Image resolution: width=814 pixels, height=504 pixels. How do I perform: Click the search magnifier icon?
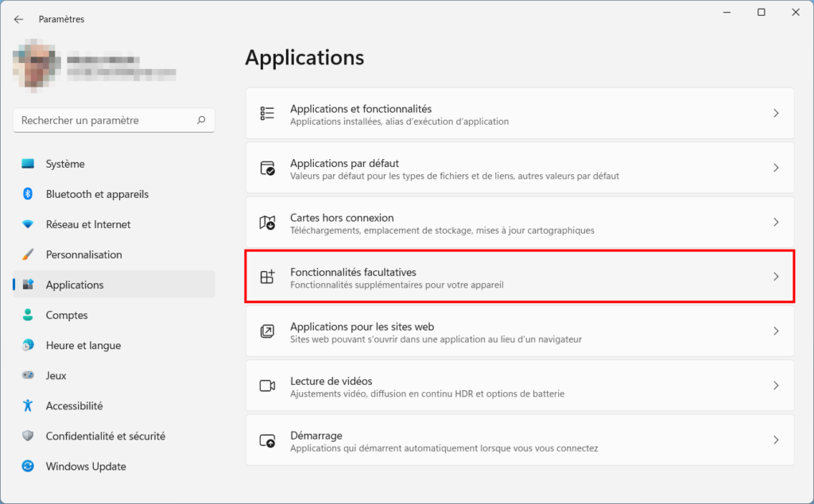(201, 120)
